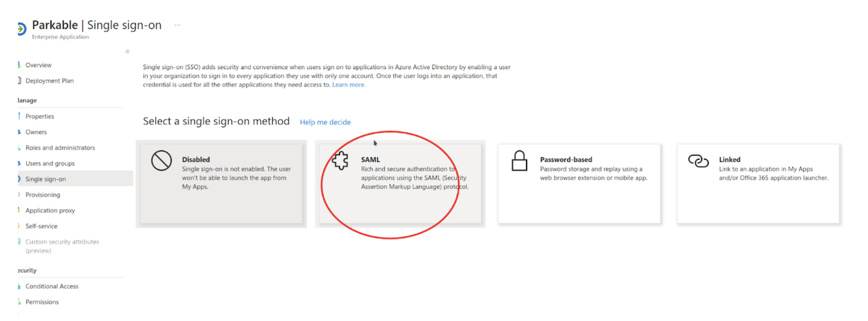Collapse the sidebar with double chevron
This screenshot has width=868, height=321.
click(x=128, y=51)
